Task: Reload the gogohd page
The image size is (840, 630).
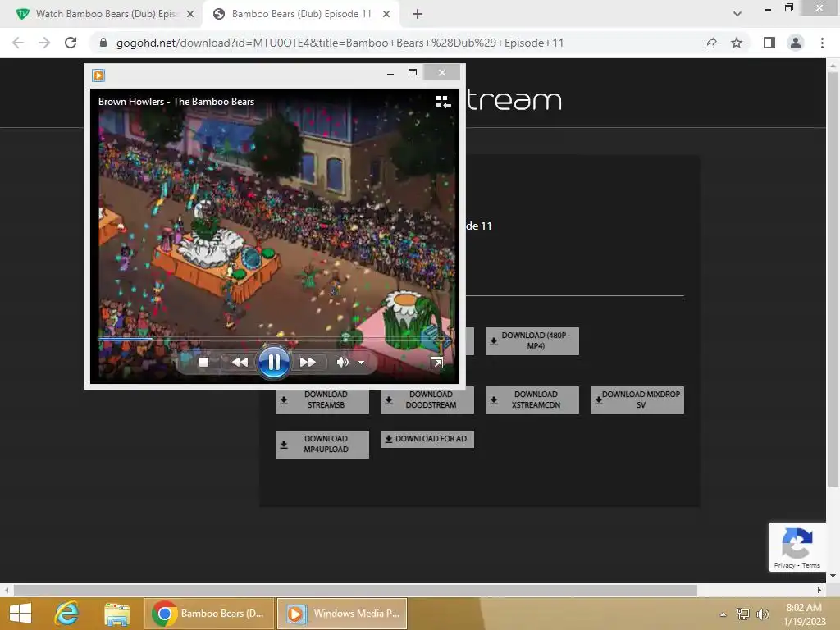Action: point(71,43)
